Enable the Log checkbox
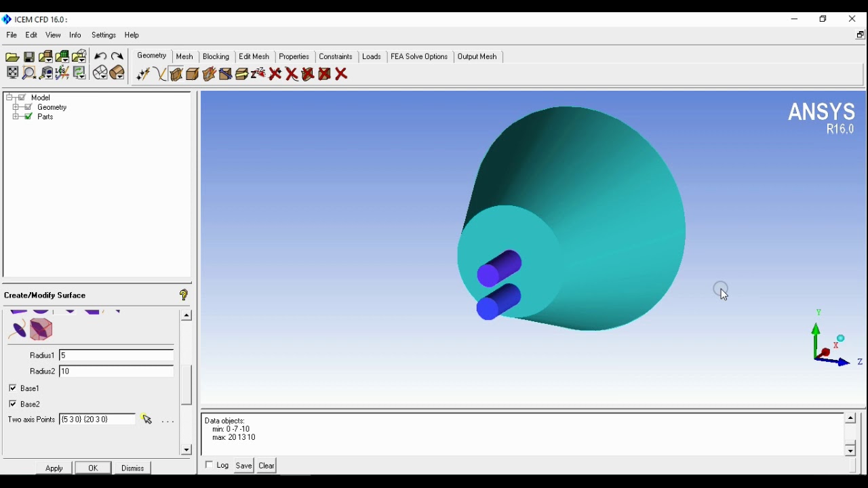This screenshot has width=868, height=488. [x=210, y=465]
